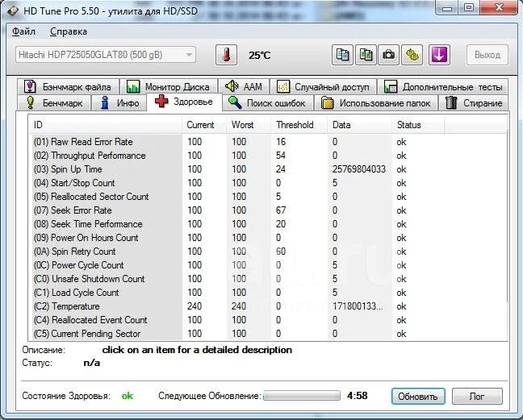Screen dimensions: 523x420
Task: Click the Threshold column header
Action: pyautogui.click(x=299, y=125)
